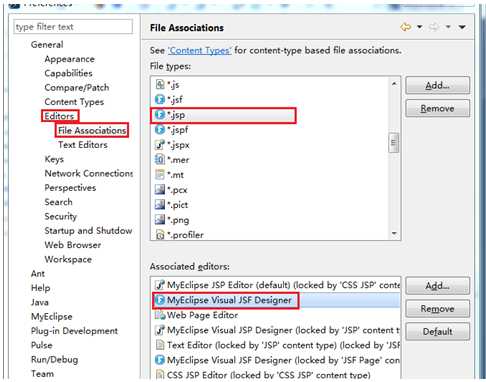Select MyEclipse in preferences tree
This screenshot has height=382, width=486.
pyautogui.click(x=51, y=317)
